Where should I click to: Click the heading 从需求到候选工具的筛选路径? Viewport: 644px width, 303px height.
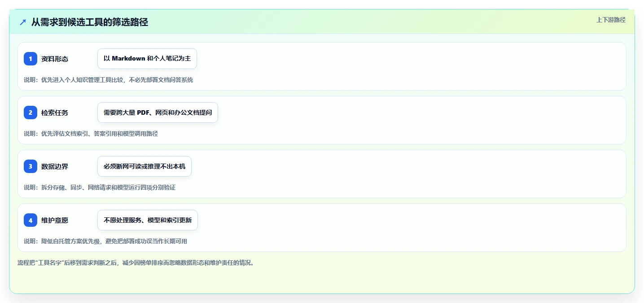90,22
